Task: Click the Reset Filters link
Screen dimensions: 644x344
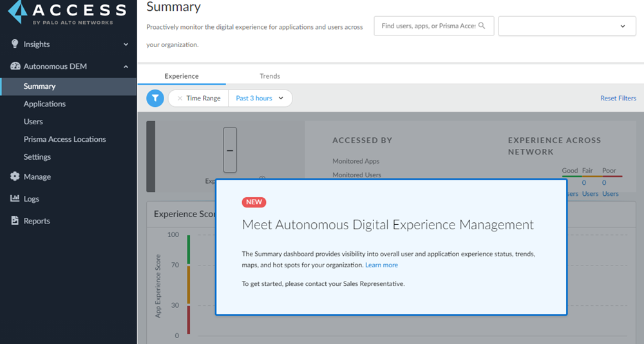Action: coord(618,99)
